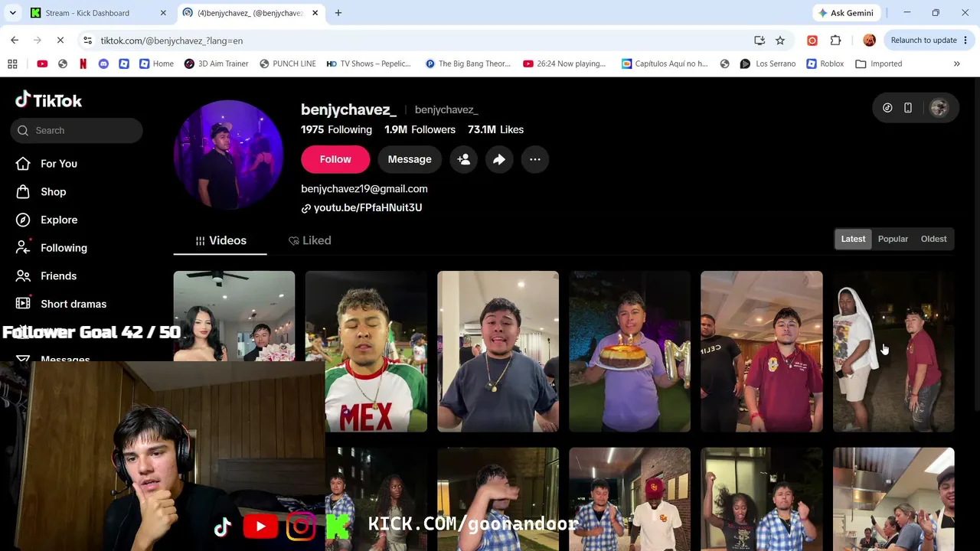
Task: Click the get-app phone icon
Action: (908, 108)
